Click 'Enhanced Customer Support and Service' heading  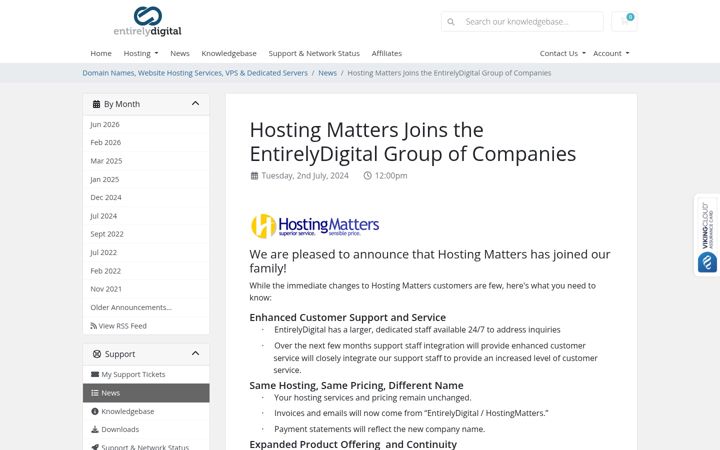pyautogui.click(x=348, y=317)
